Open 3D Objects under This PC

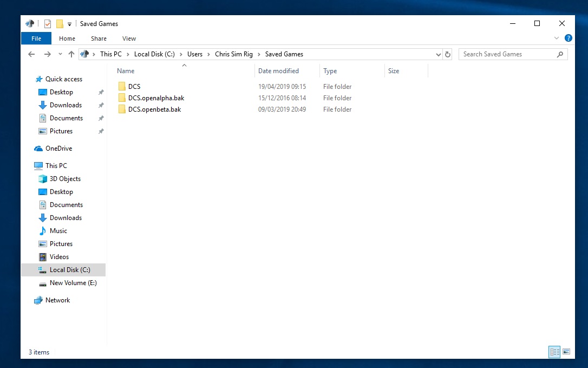point(65,179)
